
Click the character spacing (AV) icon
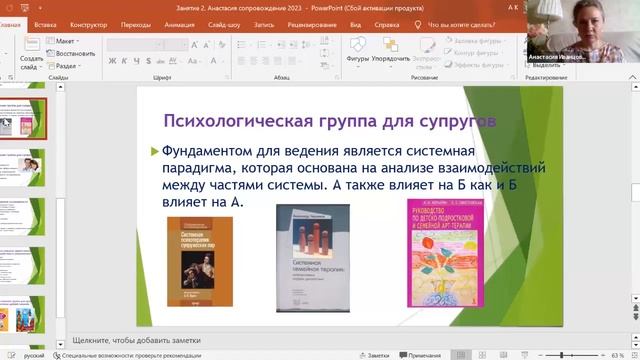click(173, 61)
